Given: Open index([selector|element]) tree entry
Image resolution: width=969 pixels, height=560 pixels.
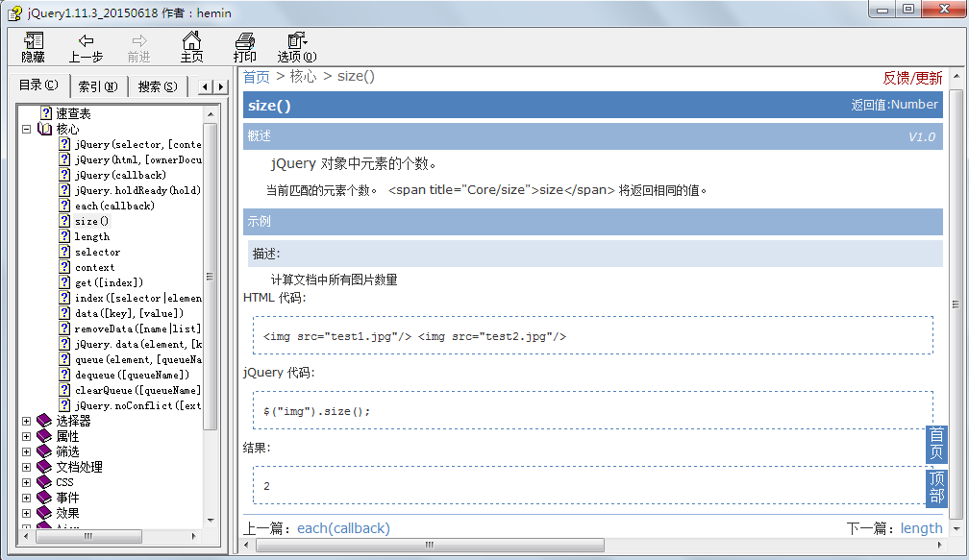Looking at the screenshot, I should (137, 298).
